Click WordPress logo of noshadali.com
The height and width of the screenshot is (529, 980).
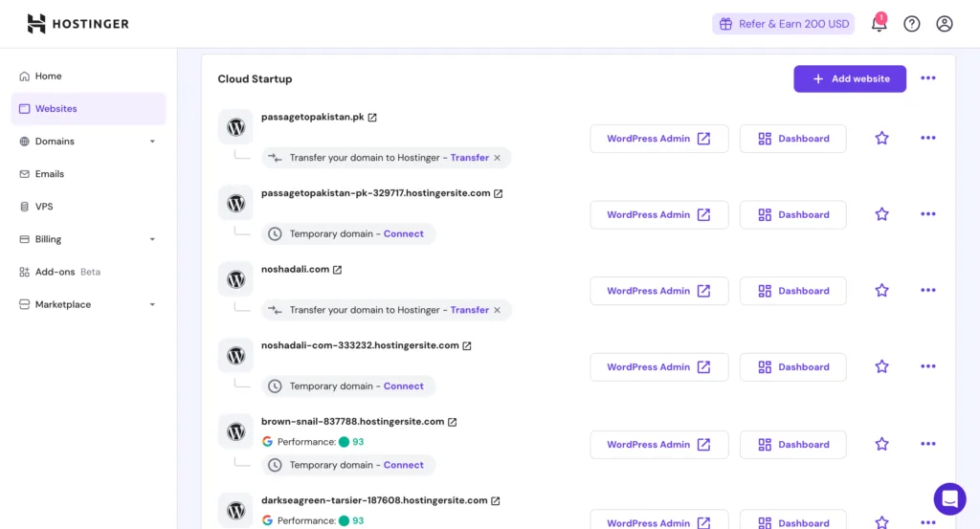tap(235, 279)
